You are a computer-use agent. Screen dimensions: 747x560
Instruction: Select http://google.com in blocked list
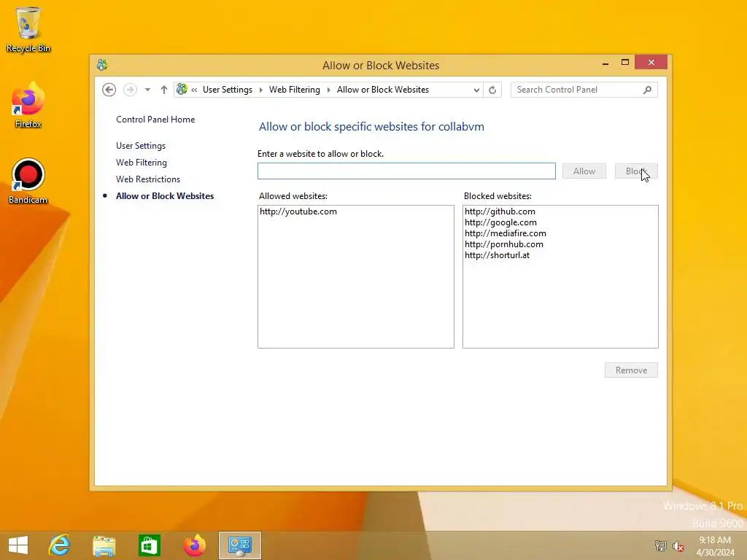500,222
